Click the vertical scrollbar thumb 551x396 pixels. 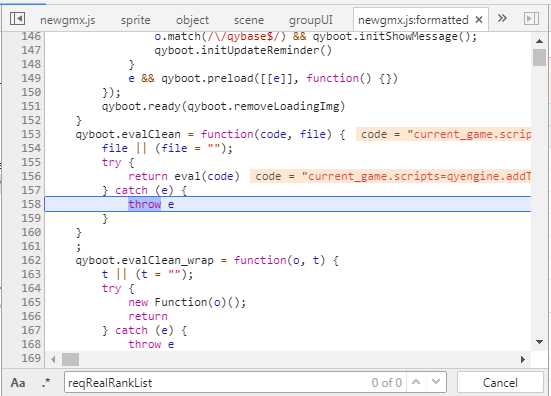click(x=539, y=57)
